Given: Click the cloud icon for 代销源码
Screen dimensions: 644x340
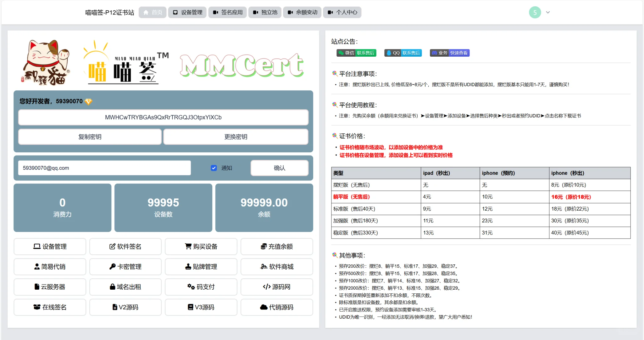Looking at the screenshot, I should 264,307.
